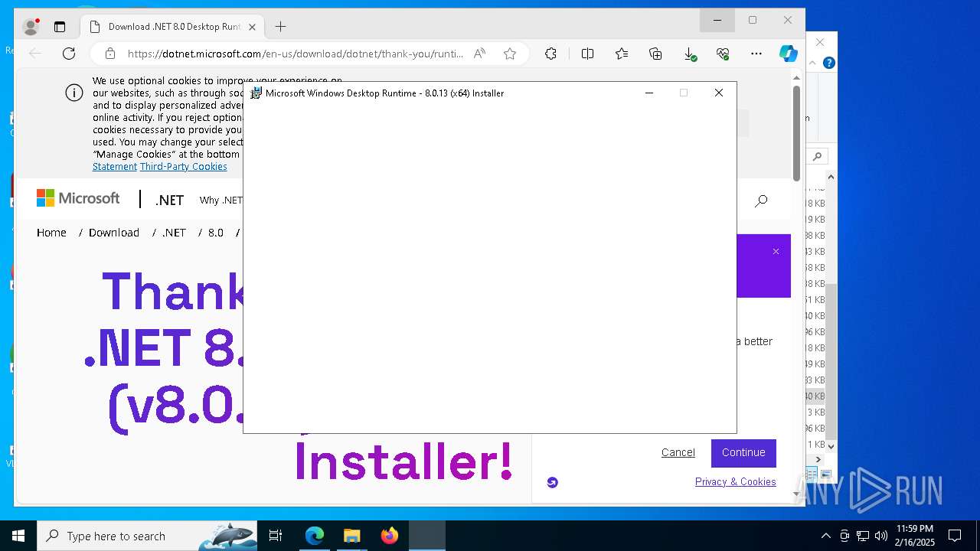The height and width of the screenshot is (551, 980).
Task: Activate Read Aloud icon in address bar
Action: coord(479,54)
